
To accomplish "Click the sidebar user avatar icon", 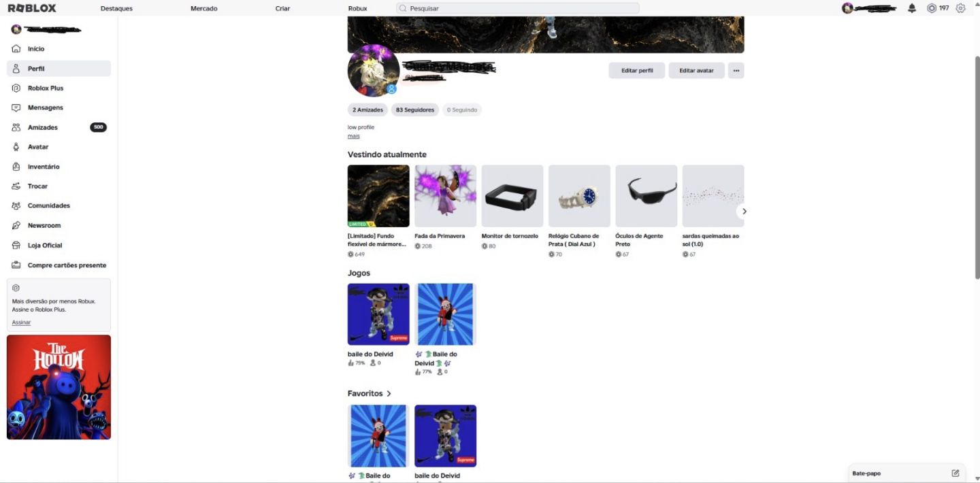I will point(16,29).
